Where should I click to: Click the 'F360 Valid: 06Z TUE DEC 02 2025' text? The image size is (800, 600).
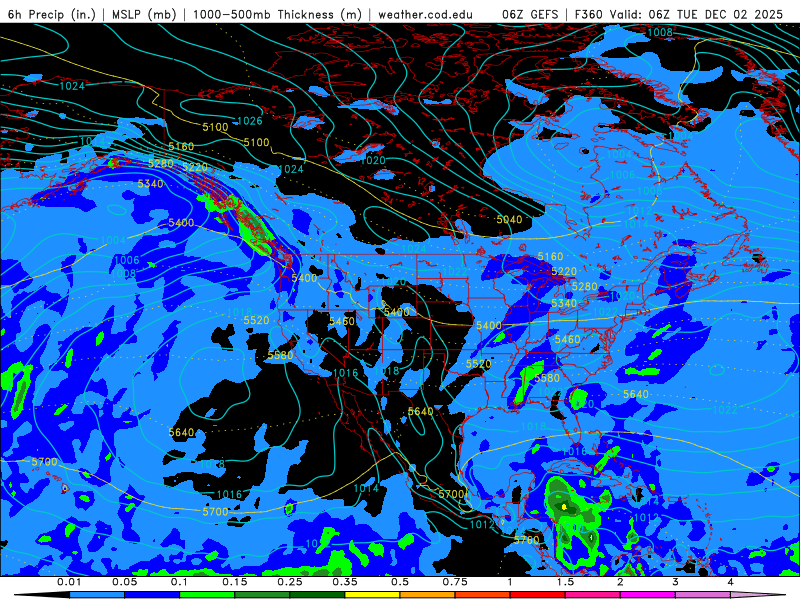click(679, 14)
